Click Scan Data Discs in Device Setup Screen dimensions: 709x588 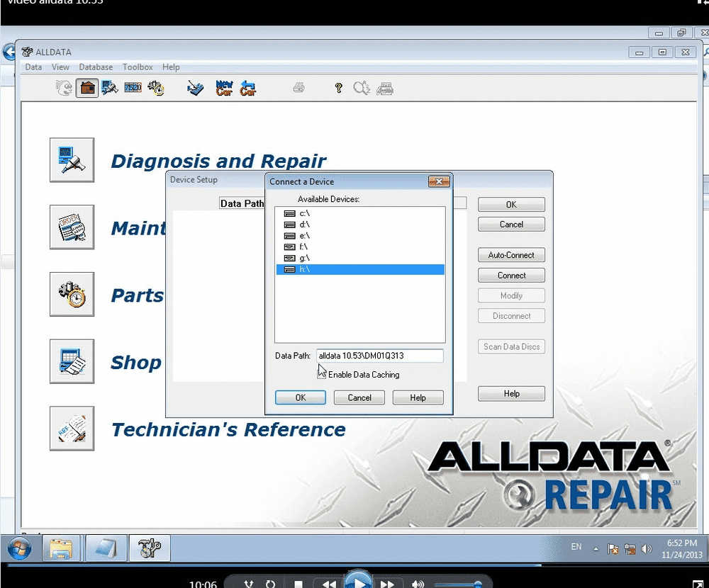pyautogui.click(x=511, y=346)
